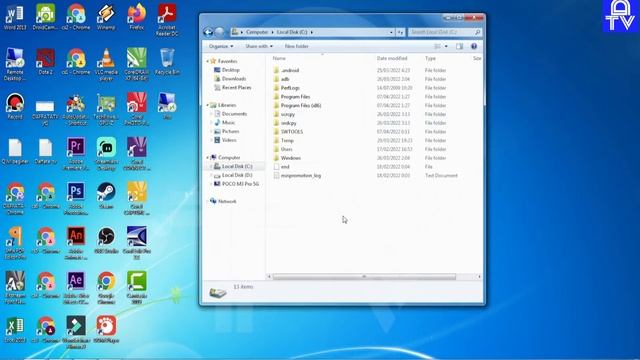Collapse the Computer tree group
This screenshot has width=640, height=360.
pyautogui.click(x=207, y=158)
